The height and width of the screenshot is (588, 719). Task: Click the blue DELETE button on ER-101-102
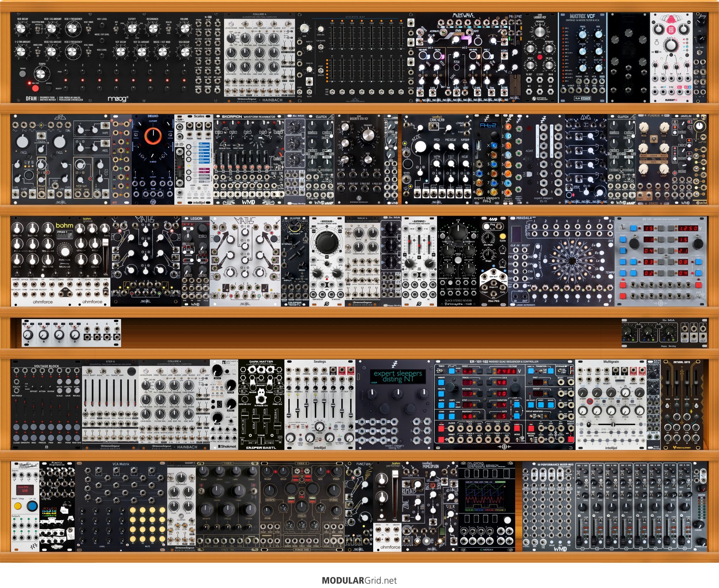(x=442, y=394)
